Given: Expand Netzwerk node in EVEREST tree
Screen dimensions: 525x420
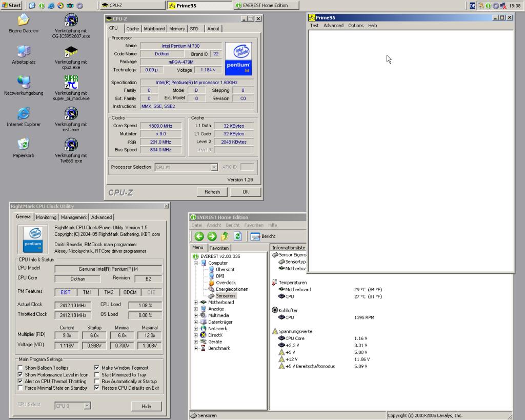Looking at the screenshot, I should [196, 329].
